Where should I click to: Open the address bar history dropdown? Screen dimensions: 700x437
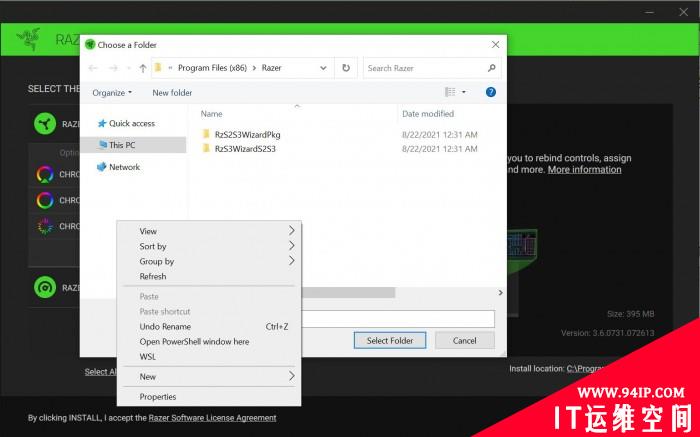pos(323,68)
